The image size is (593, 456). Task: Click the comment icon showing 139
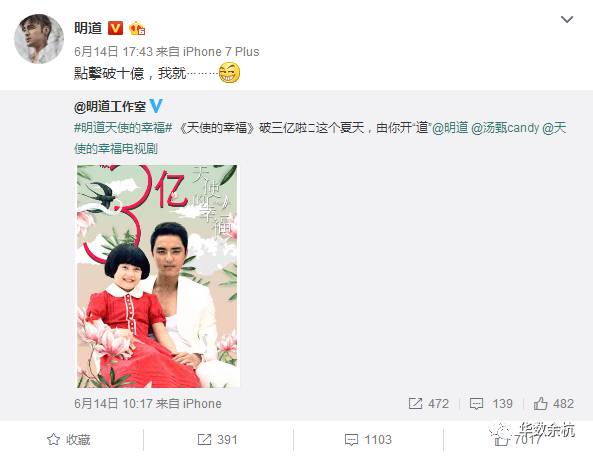491,403
